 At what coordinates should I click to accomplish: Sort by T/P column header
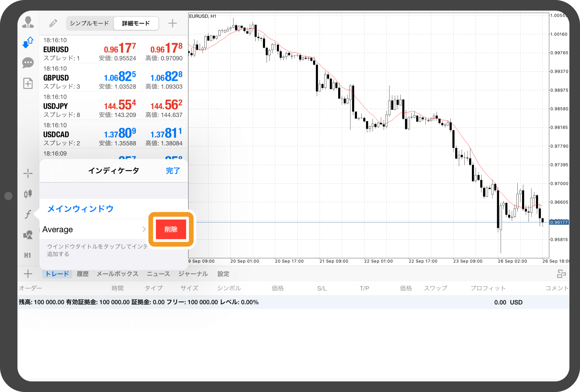[364, 288]
